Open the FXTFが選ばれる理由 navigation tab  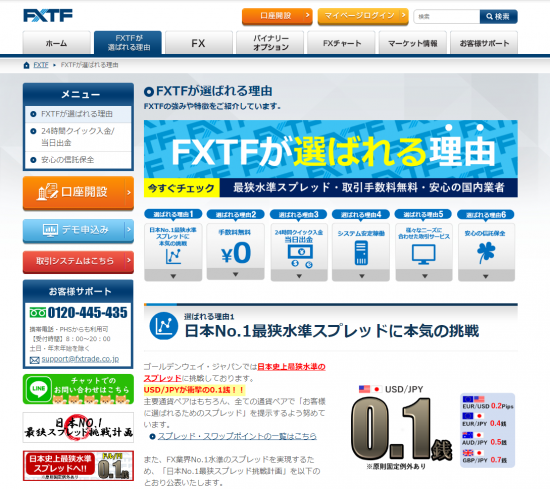(x=128, y=43)
